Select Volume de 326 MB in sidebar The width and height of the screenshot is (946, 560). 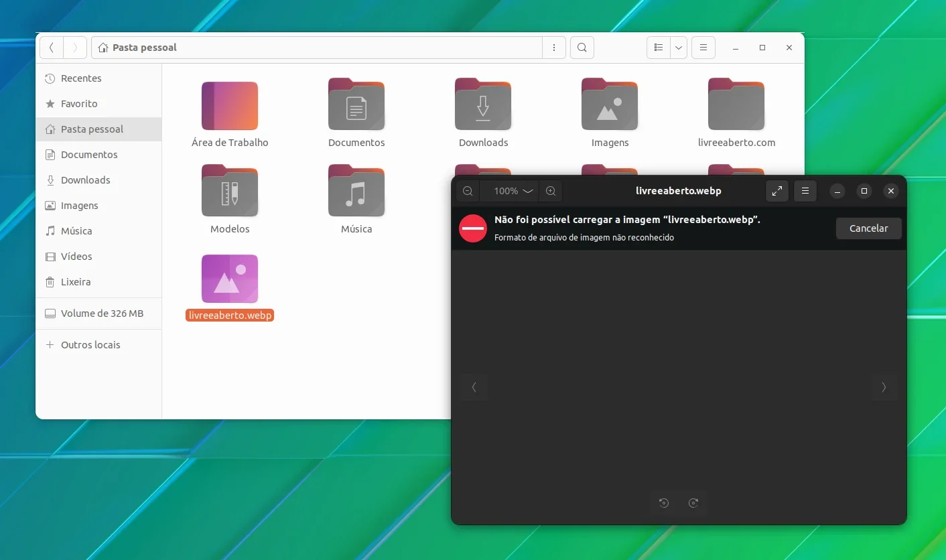pyautogui.click(x=98, y=313)
